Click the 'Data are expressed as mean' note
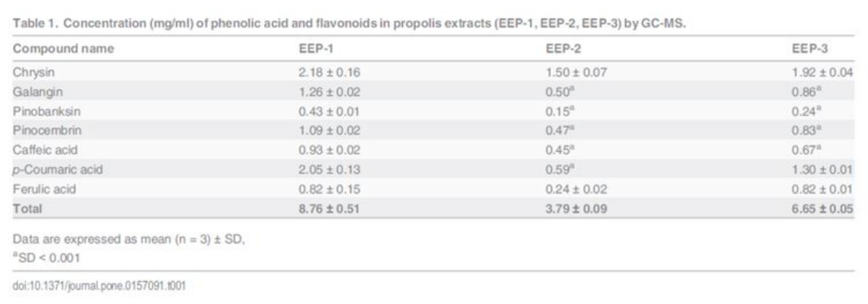Viewport: 868px width, 304px height. (129, 239)
